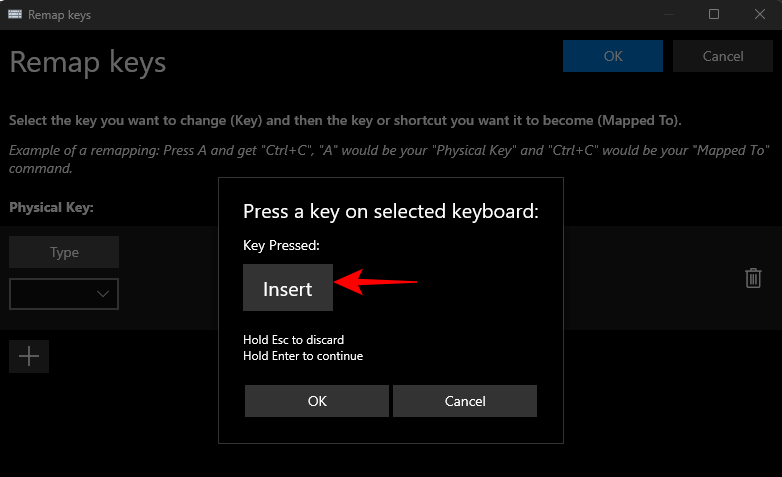782x477 pixels.
Task: Click the keyboard app icon in title bar
Action: coord(14,15)
